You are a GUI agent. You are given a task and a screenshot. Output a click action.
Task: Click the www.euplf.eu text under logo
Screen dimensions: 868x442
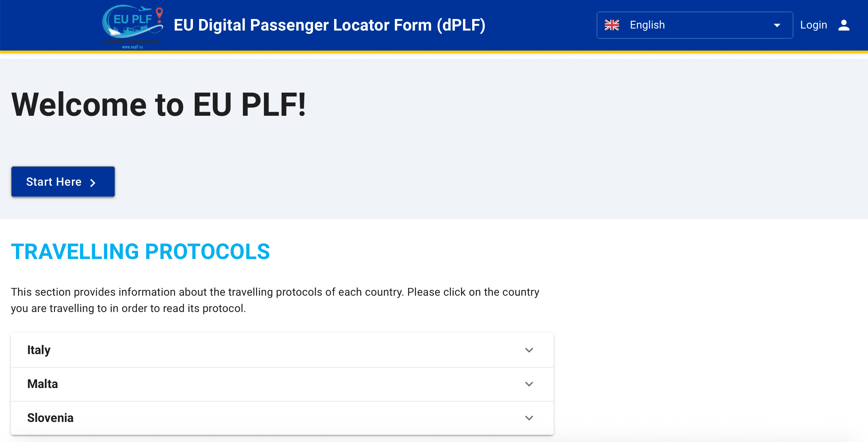(x=133, y=47)
